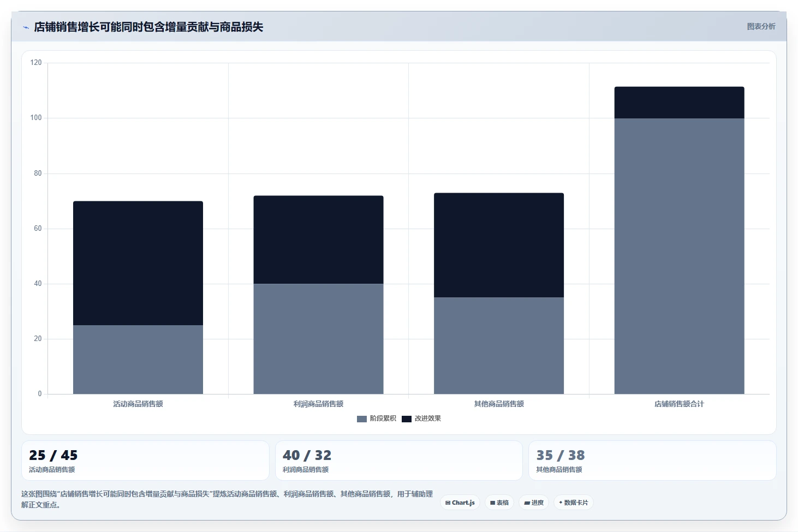Select the 表格 chip

[x=499, y=503]
